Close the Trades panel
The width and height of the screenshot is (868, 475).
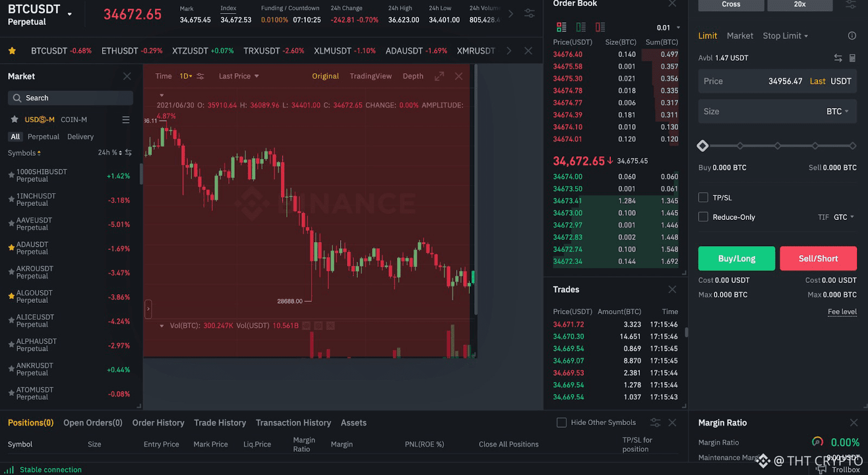672,289
